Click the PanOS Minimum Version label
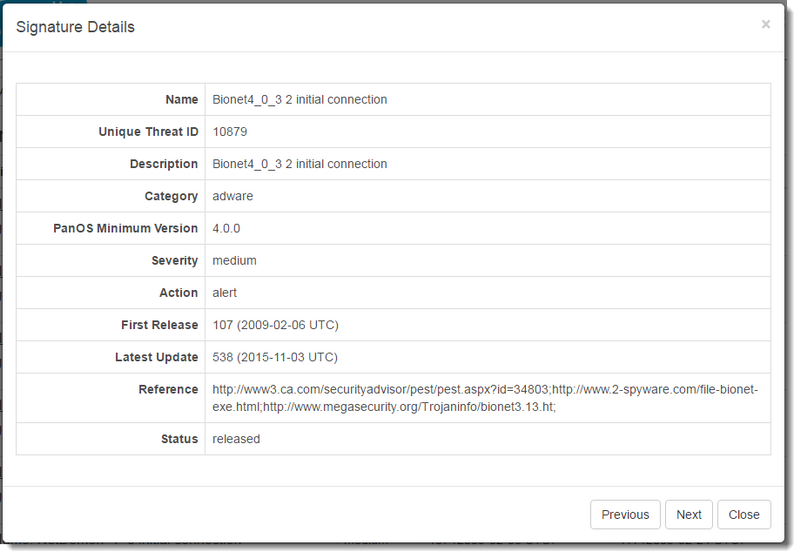800x557 pixels. click(x=125, y=228)
